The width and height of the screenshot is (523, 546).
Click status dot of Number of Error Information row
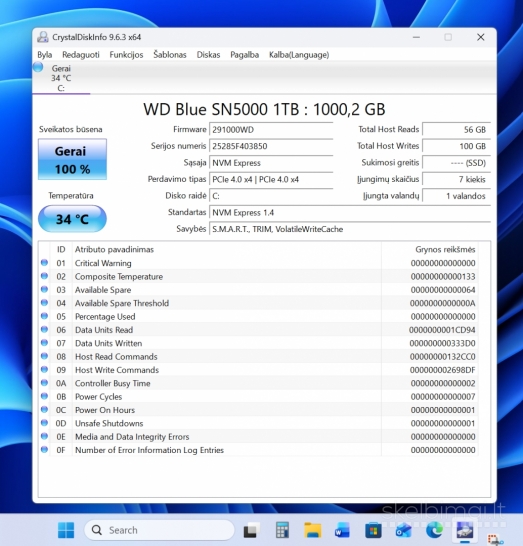pos(44,449)
